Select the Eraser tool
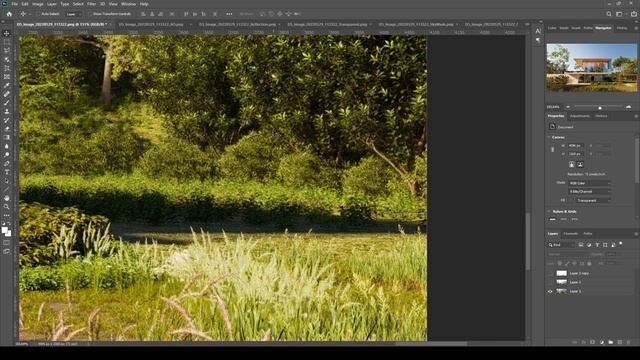640x360 pixels. pyautogui.click(x=7, y=129)
